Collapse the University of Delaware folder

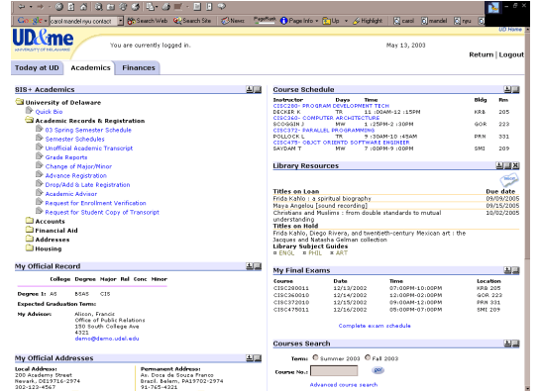coord(20,102)
